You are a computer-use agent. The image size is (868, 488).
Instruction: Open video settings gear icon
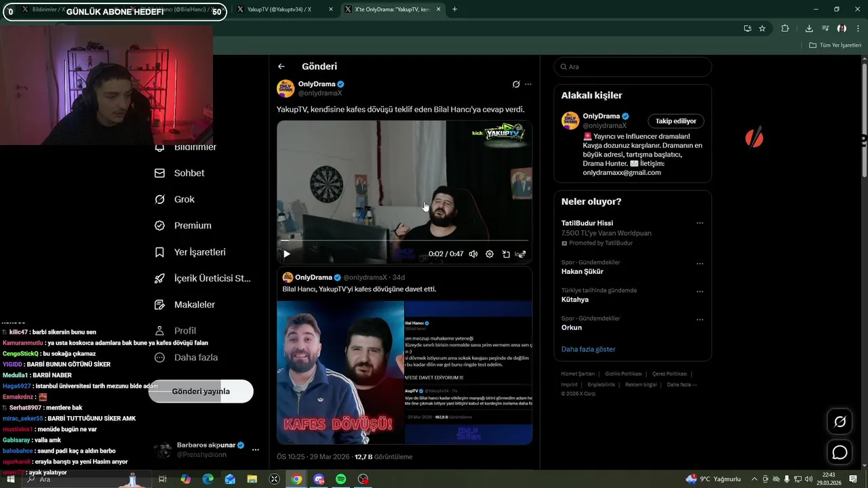coord(490,254)
